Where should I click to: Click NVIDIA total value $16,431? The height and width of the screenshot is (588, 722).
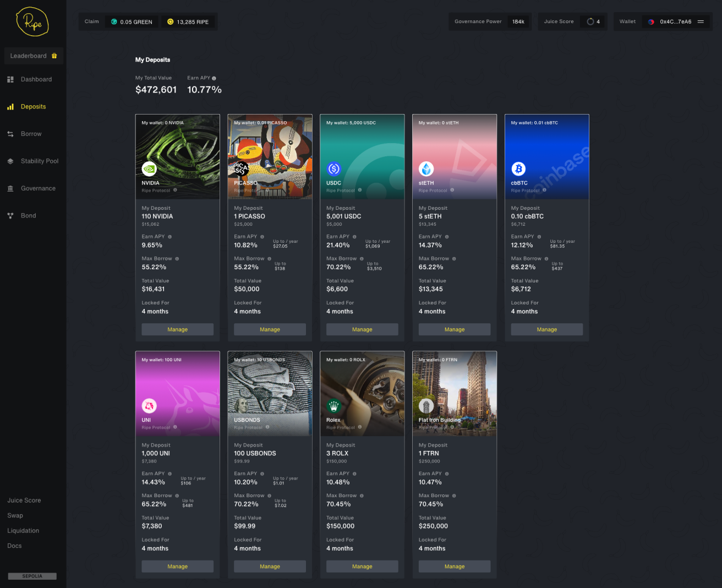[154, 289]
